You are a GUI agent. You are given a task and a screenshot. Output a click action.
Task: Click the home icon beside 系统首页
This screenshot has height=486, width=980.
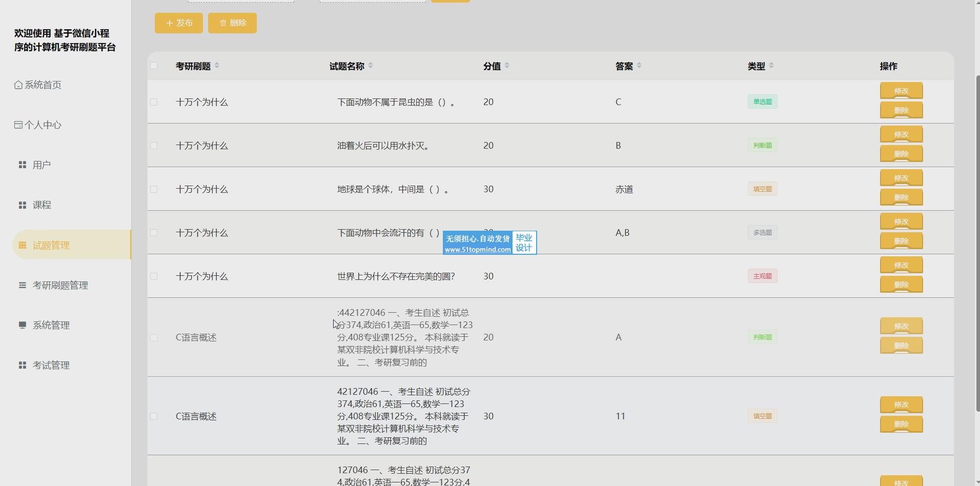[x=18, y=85]
